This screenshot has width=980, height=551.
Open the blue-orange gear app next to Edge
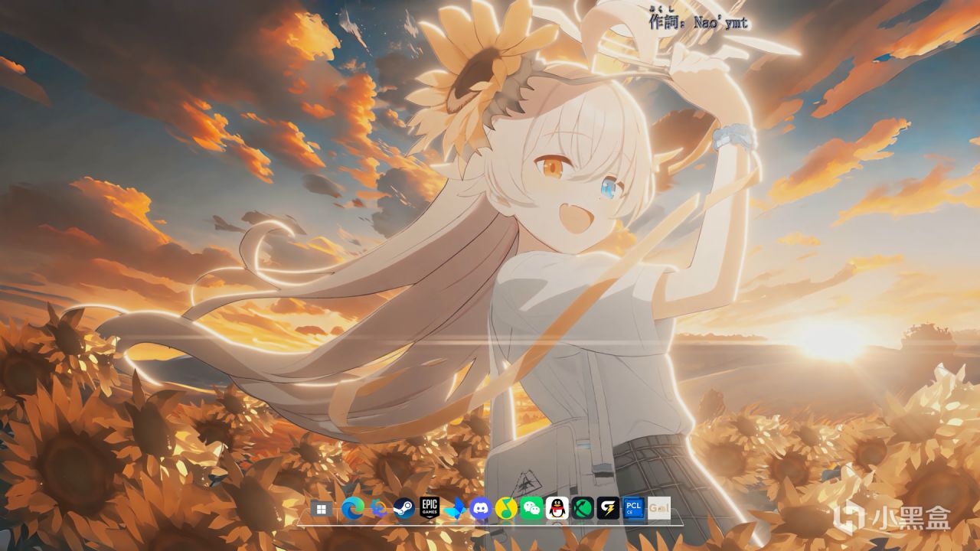pos(378,508)
